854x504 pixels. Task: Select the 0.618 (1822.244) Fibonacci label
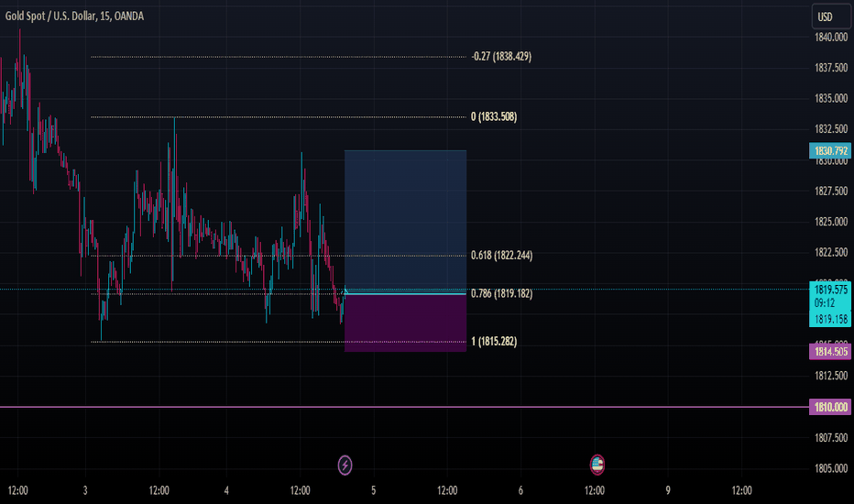tap(501, 255)
